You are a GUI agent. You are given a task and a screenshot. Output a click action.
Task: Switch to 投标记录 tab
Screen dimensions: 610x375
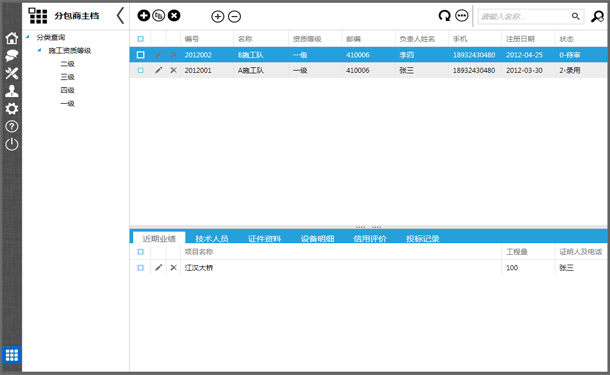coord(423,238)
